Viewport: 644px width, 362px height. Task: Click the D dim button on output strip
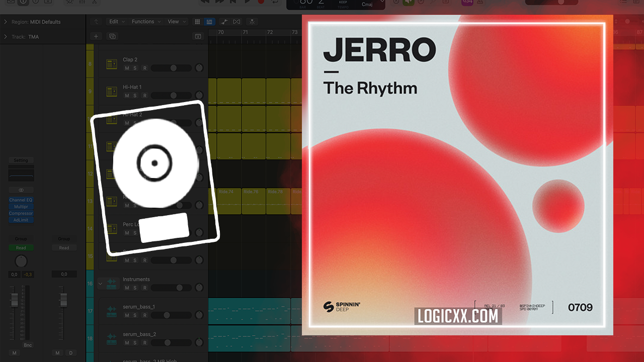click(70, 353)
